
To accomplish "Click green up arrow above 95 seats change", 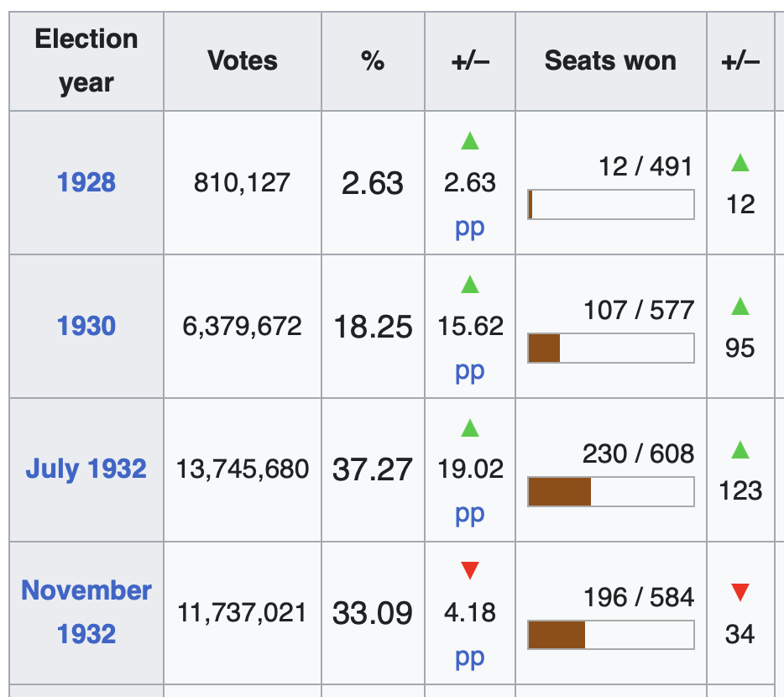I will [740, 307].
